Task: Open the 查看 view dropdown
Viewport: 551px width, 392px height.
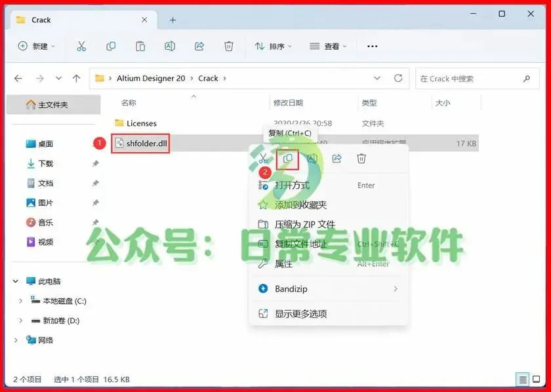Action: 328,46
